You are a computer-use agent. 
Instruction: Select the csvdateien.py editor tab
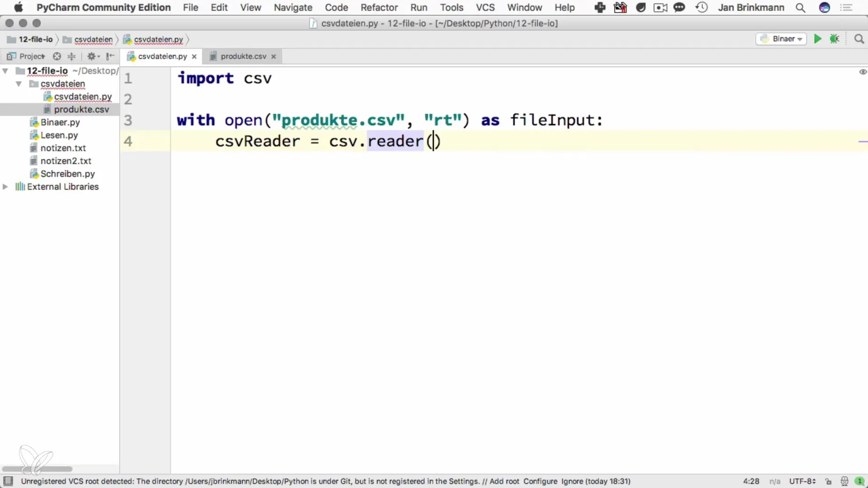pos(162,56)
